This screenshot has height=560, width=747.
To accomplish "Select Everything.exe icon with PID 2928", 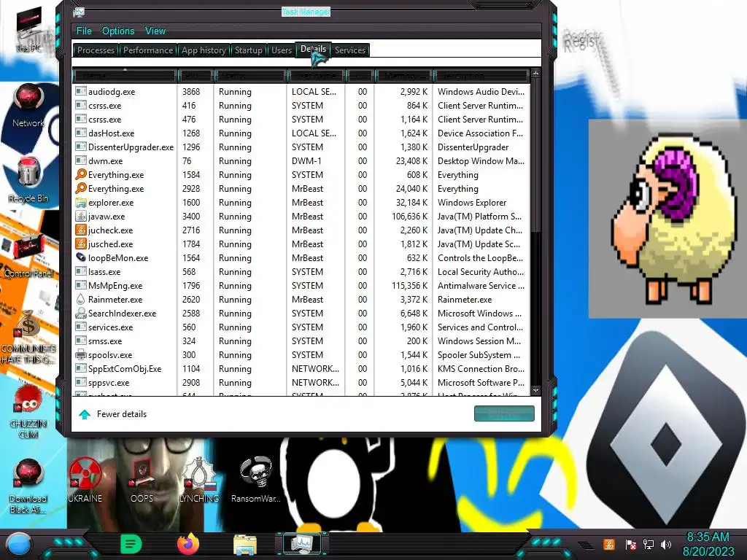I will [81, 188].
